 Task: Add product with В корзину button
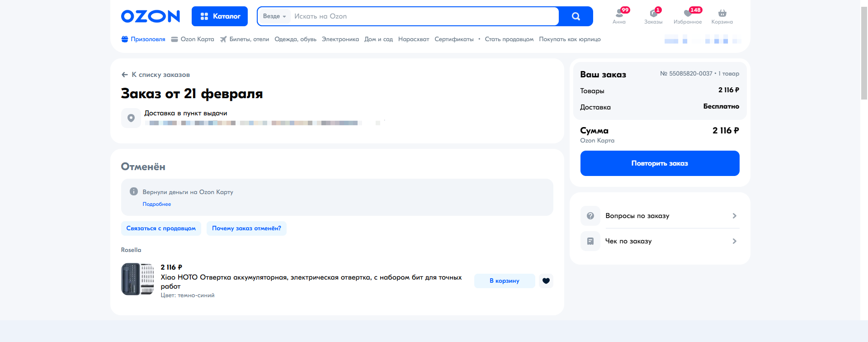[505, 281]
